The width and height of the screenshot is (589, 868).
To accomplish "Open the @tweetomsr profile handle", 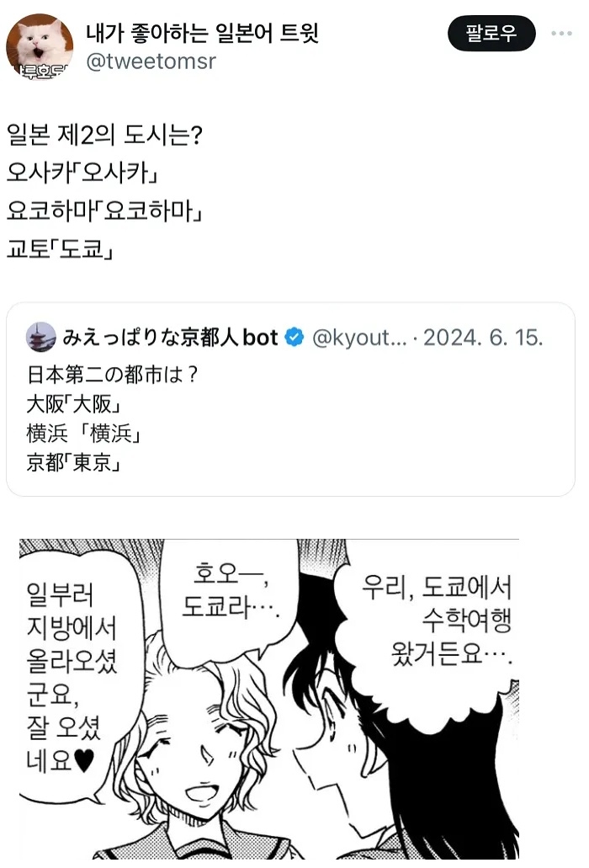I will (x=151, y=61).
